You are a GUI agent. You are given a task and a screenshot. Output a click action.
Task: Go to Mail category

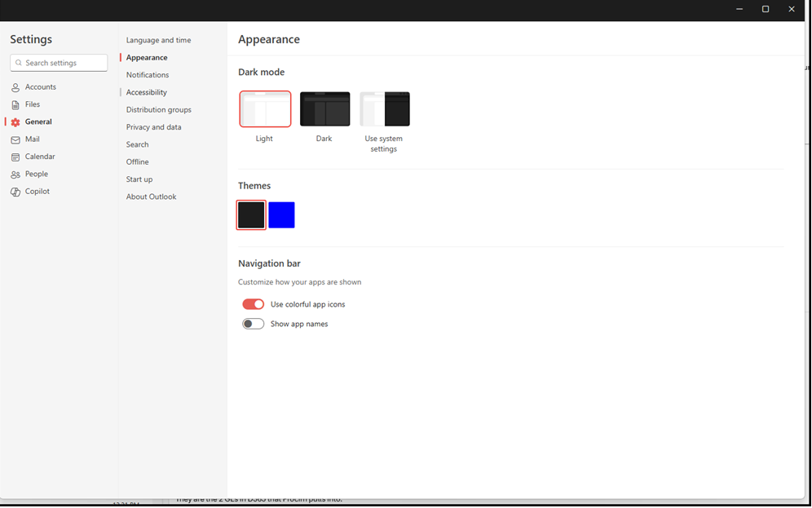pyautogui.click(x=32, y=139)
